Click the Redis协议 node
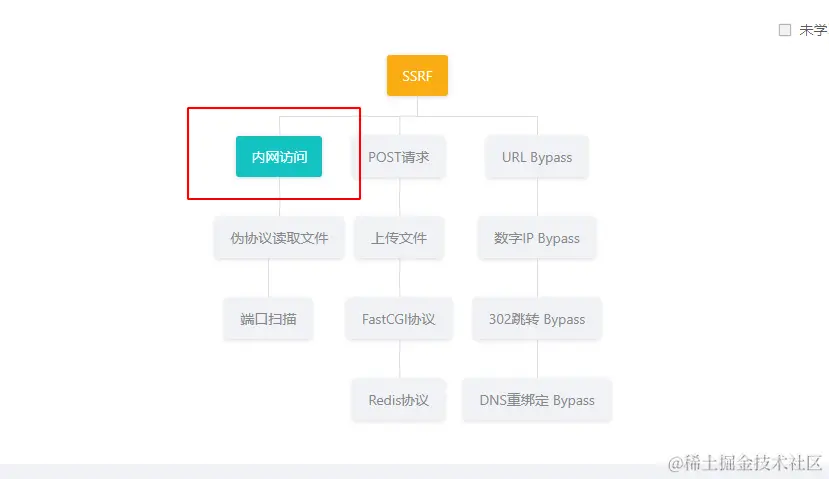 click(399, 400)
